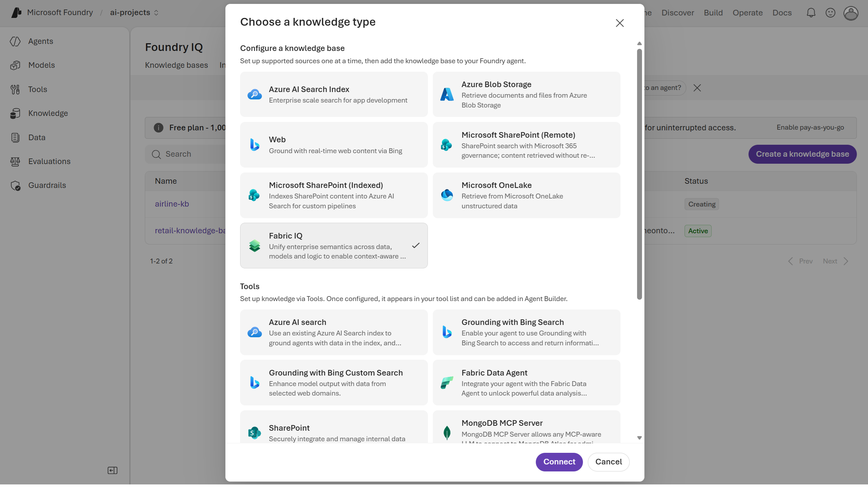Click Create a knowledge base button
868x489 pixels.
click(802, 154)
